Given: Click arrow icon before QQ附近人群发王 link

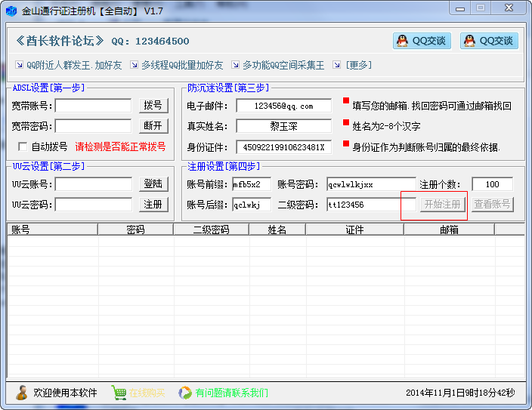Looking at the screenshot, I should (20, 65).
